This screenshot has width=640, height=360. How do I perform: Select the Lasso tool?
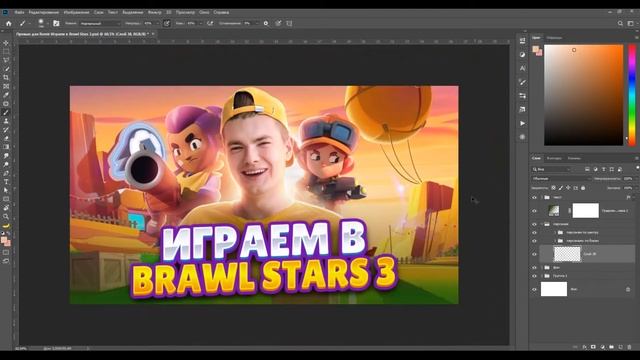pyautogui.click(x=6, y=60)
